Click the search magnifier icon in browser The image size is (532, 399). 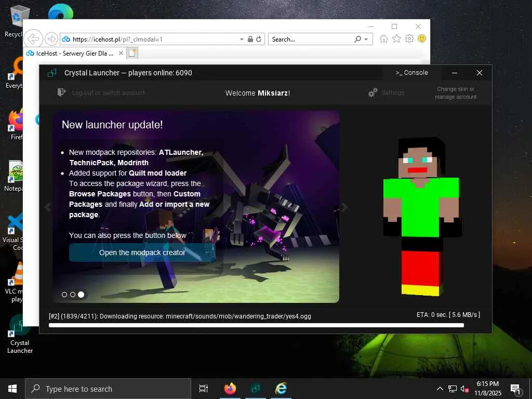[x=357, y=39]
